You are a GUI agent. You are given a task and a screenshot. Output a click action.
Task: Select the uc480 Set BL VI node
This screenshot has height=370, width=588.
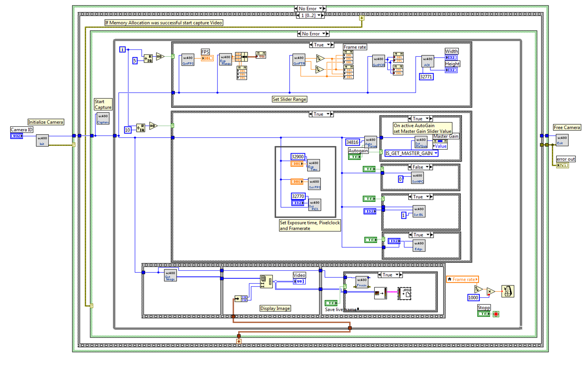pos(419,211)
